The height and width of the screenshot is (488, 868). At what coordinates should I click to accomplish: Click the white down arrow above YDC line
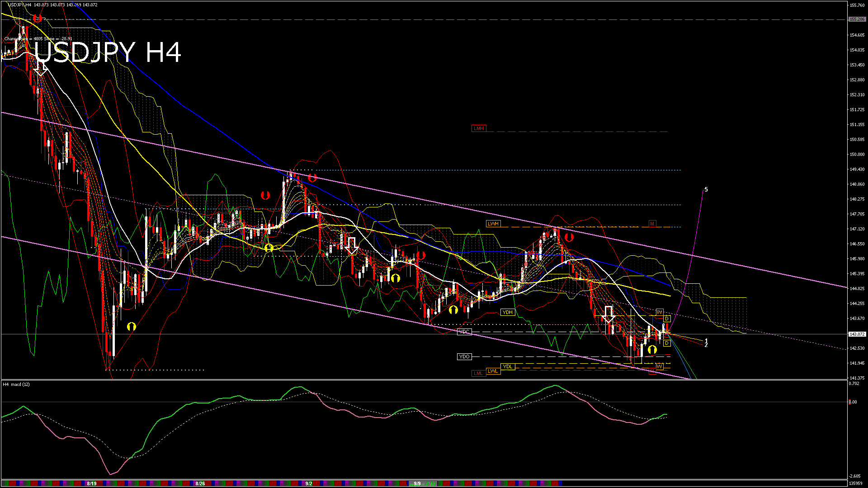click(609, 314)
